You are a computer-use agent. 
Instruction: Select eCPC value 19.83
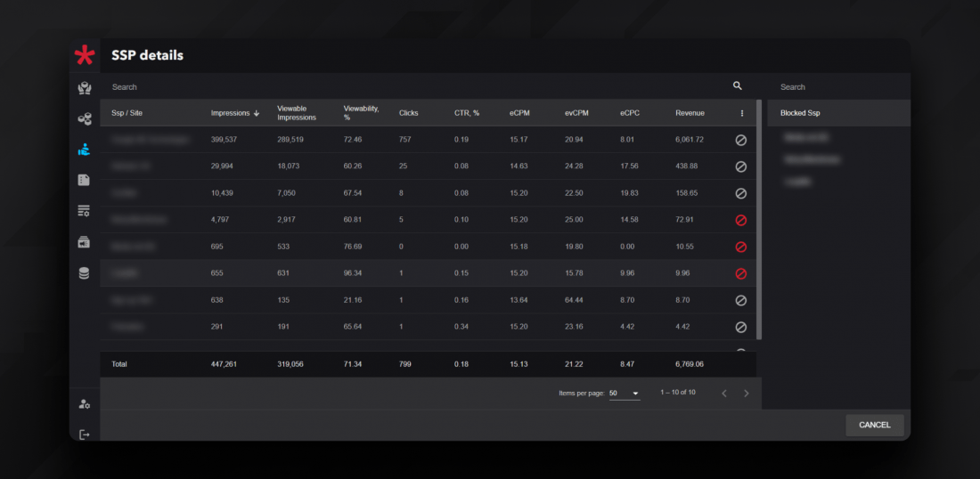click(629, 193)
